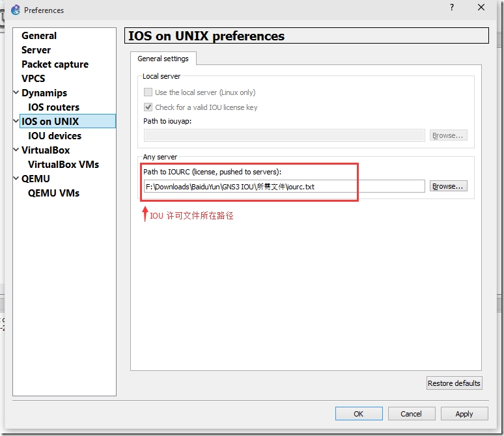Viewport: 504px width, 436px height.
Task: Click Browse for IOURC license path
Action: pos(448,186)
